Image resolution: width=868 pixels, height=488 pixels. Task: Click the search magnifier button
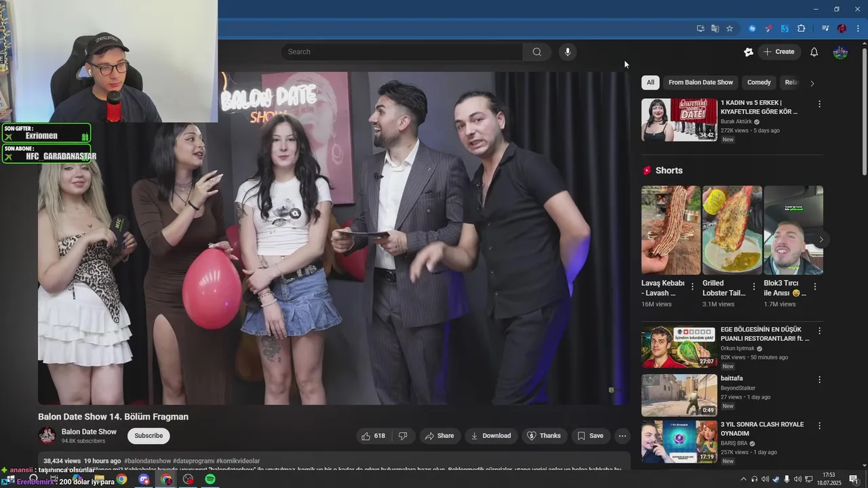pyautogui.click(x=537, y=52)
